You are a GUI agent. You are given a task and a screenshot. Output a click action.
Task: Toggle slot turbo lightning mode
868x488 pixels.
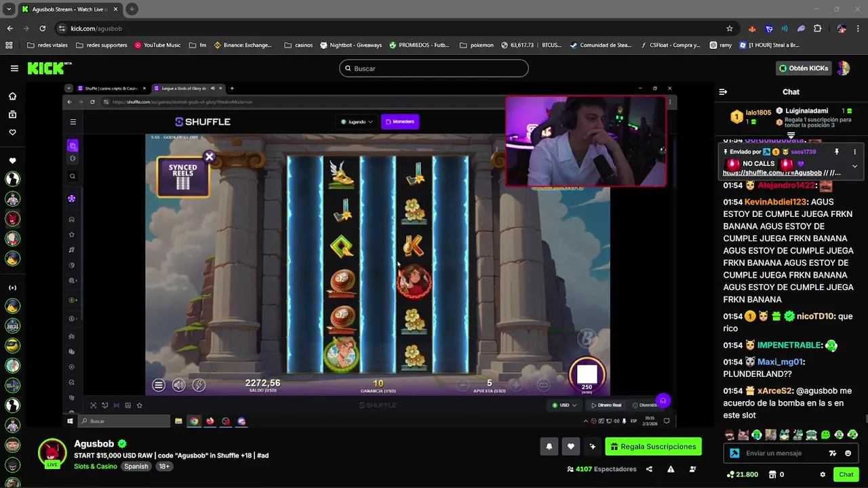click(199, 385)
